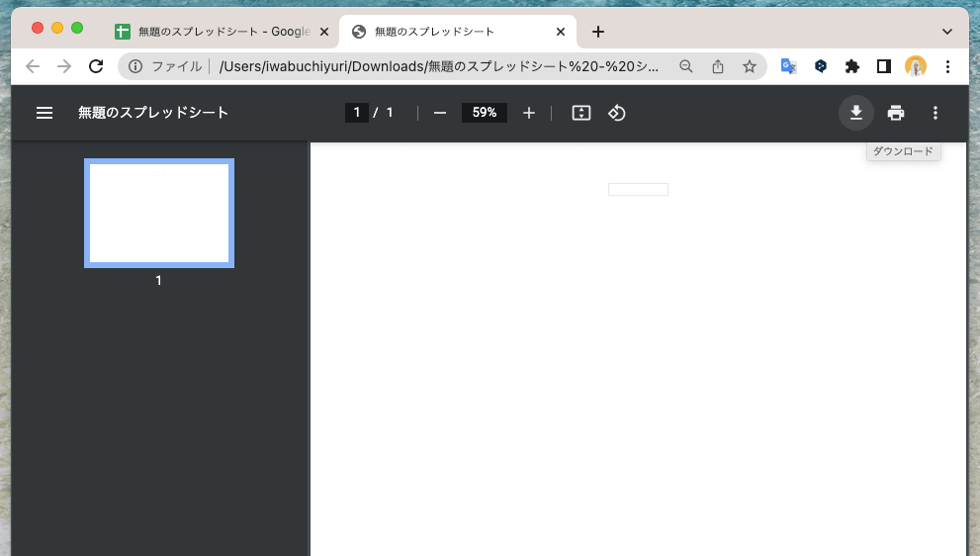The height and width of the screenshot is (556, 980).
Task: Open a new tab
Action: click(598, 32)
